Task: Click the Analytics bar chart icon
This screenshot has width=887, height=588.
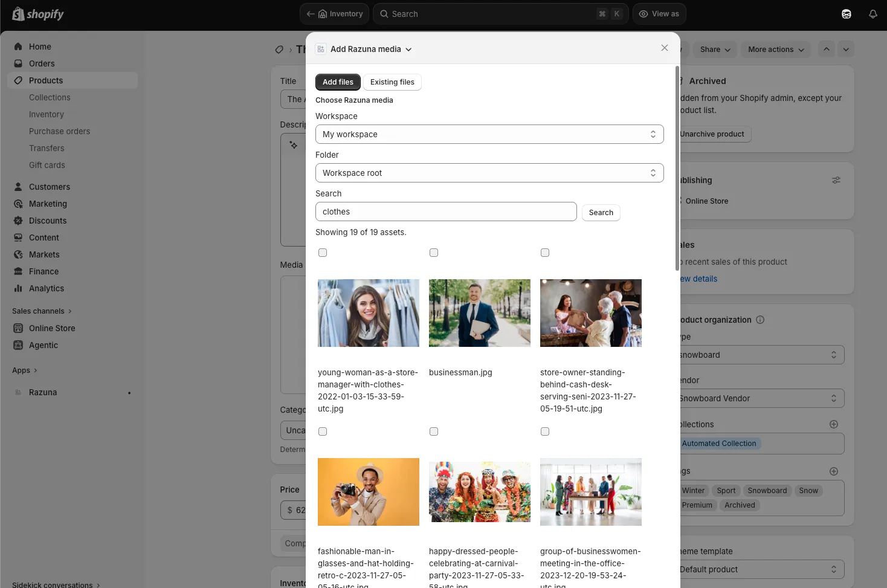Action: tap(18, 288)
